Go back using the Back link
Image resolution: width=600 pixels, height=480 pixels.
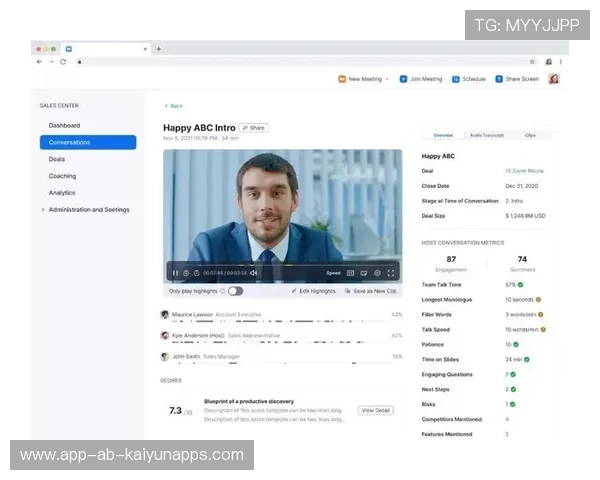click(x=174, y=105)
